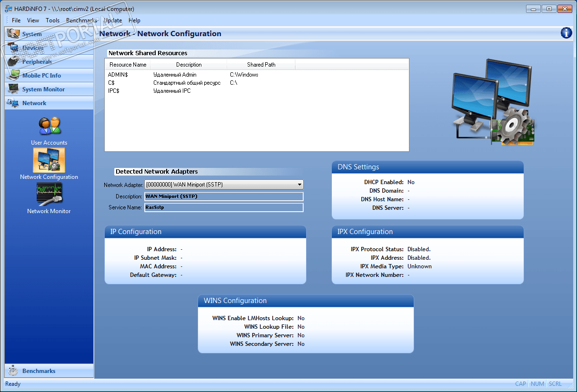Click the HARDiNFO title bar app icon
577x392 pixels.
pos(9,9)
